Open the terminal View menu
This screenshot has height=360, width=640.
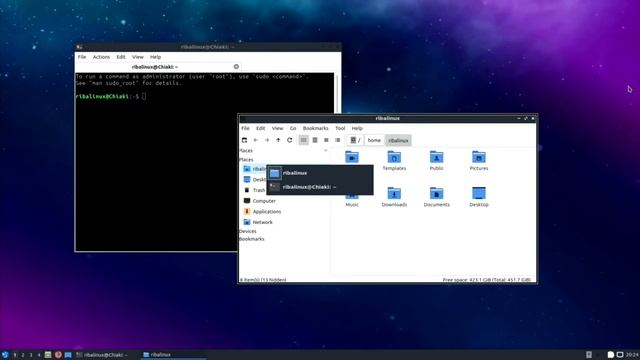coord(138,57)
